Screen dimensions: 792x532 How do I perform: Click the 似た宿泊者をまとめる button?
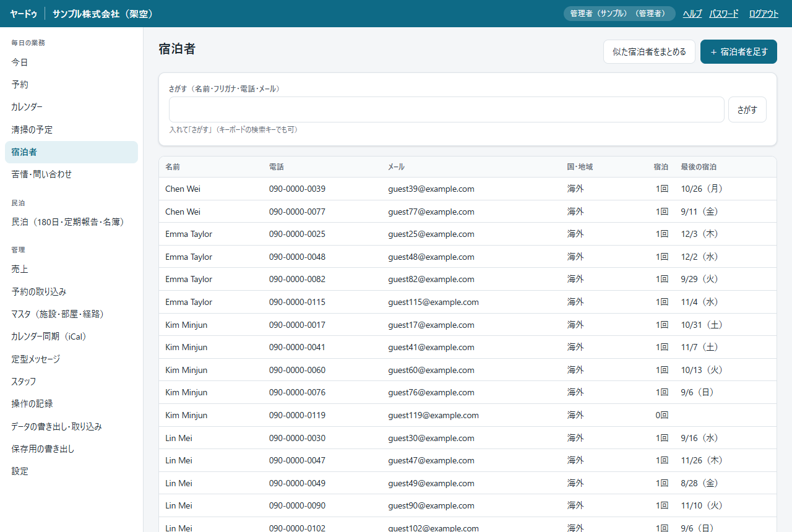(x=649, y=52)
